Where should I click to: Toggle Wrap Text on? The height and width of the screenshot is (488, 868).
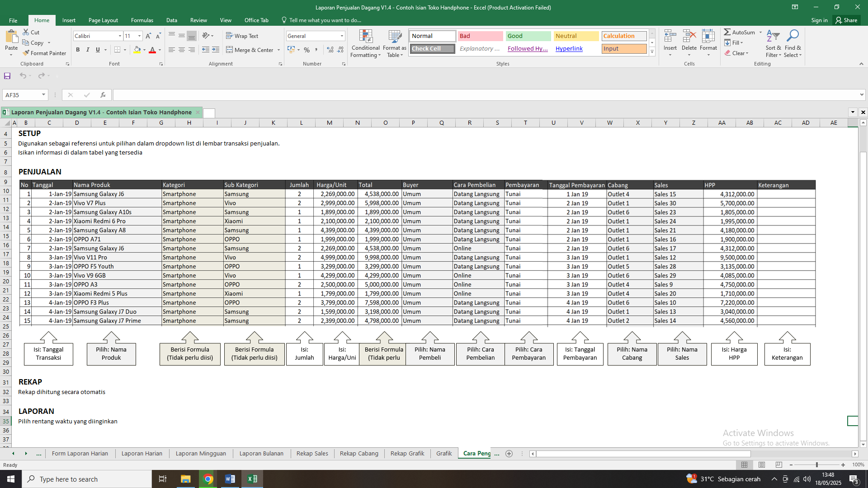click(242, 36)
